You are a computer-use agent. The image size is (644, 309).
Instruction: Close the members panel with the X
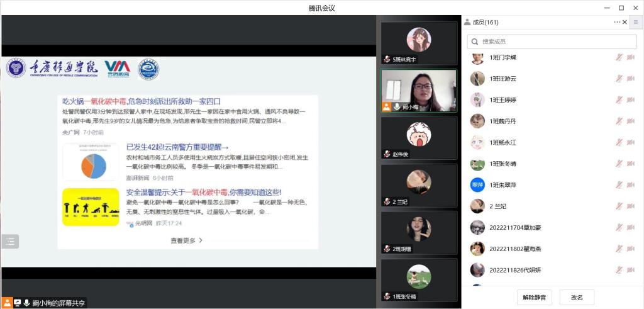625,22
